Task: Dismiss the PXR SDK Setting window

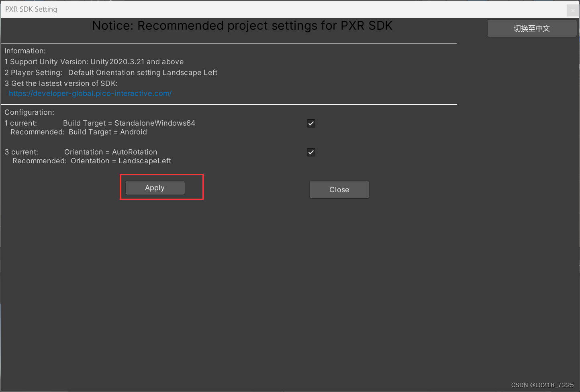Action: 339,189
